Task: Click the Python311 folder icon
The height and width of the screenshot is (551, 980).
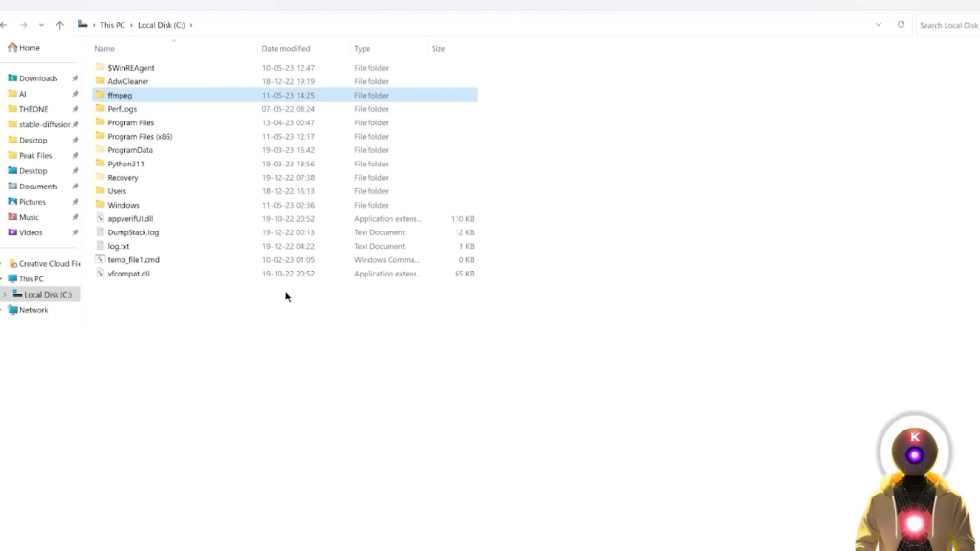Action: pyautogui.click(x=100, y=164)
